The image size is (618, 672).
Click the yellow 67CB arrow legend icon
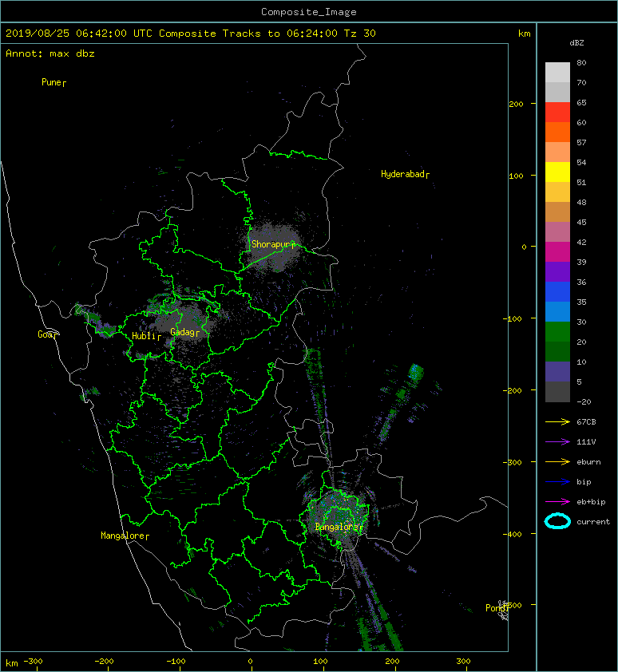(x=557, y=422)
